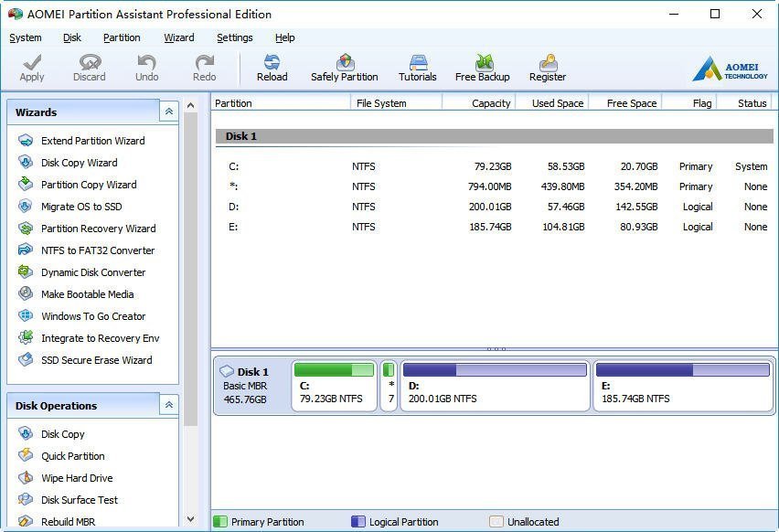
Task: Click the 58.53GB used space cell
Action: [x=566, y=166]
